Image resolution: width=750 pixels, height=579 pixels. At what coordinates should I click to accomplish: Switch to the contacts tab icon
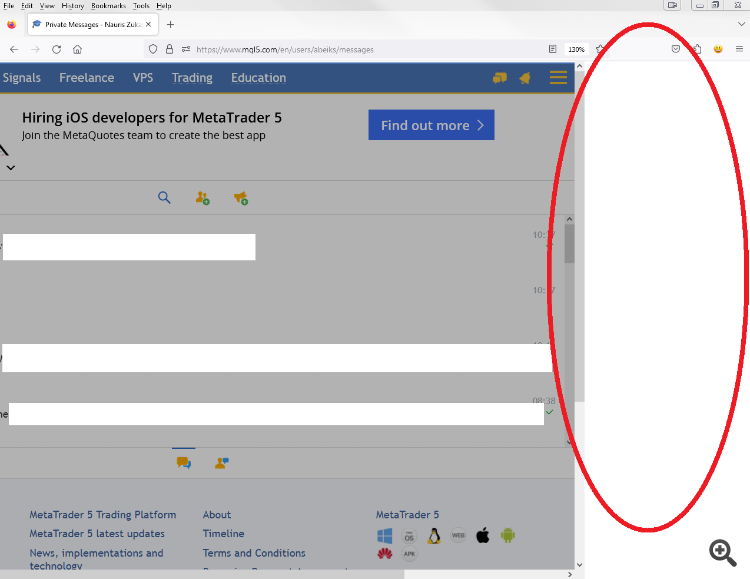(222, 462)
